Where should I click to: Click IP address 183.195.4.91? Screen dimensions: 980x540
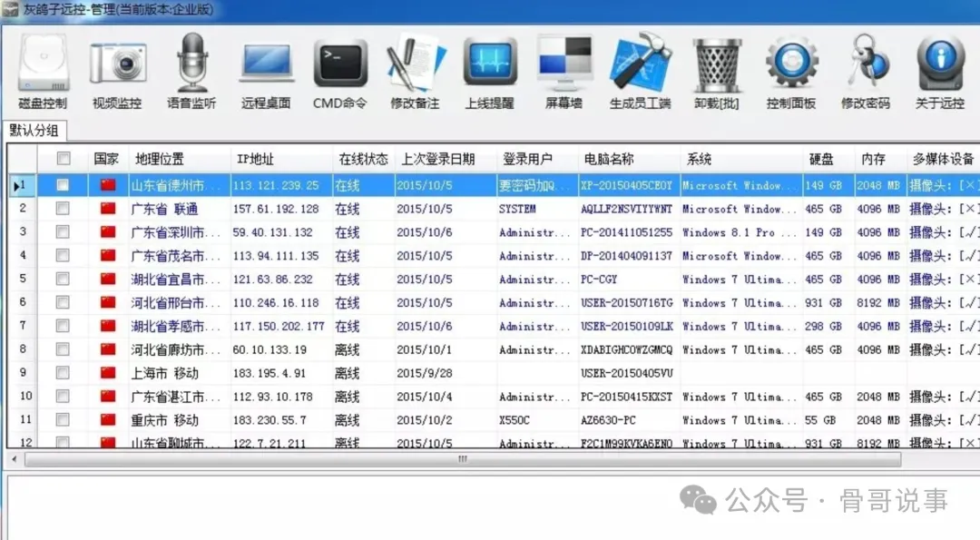point(269,373)
